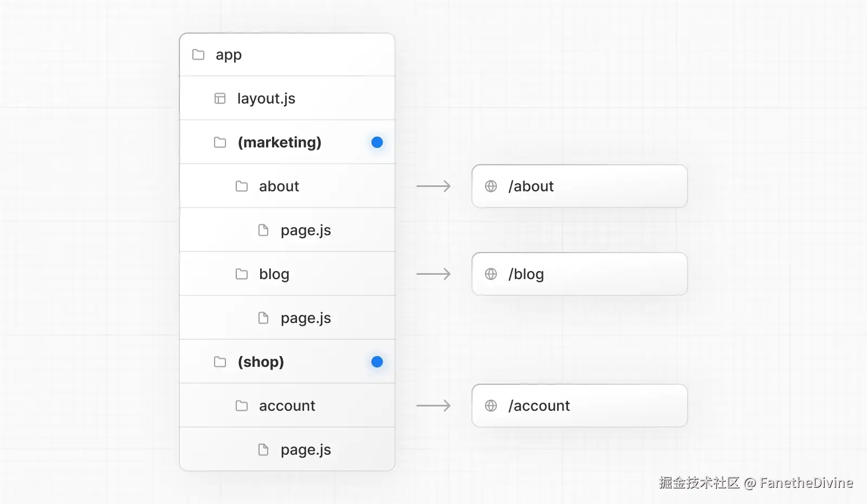Click the blue dot on (marketing) row
867x504 pixels.
(377, 143)
